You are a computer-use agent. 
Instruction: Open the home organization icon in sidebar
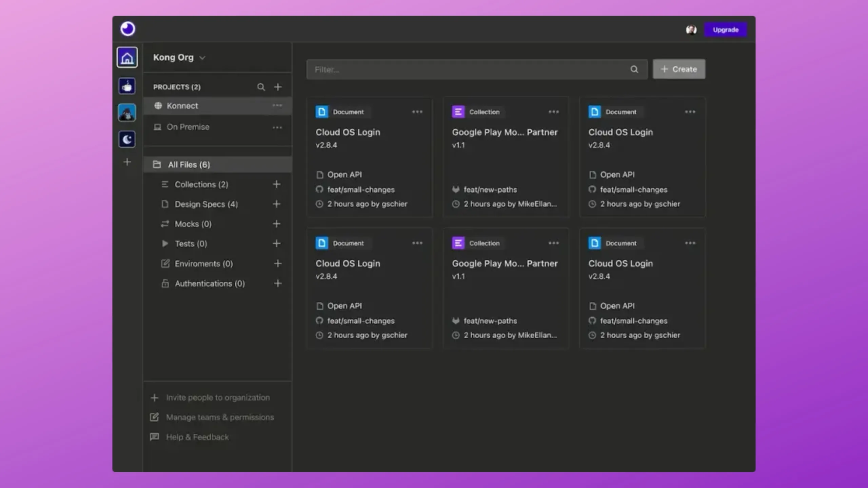pyautogui.click(x=127, y=57)
